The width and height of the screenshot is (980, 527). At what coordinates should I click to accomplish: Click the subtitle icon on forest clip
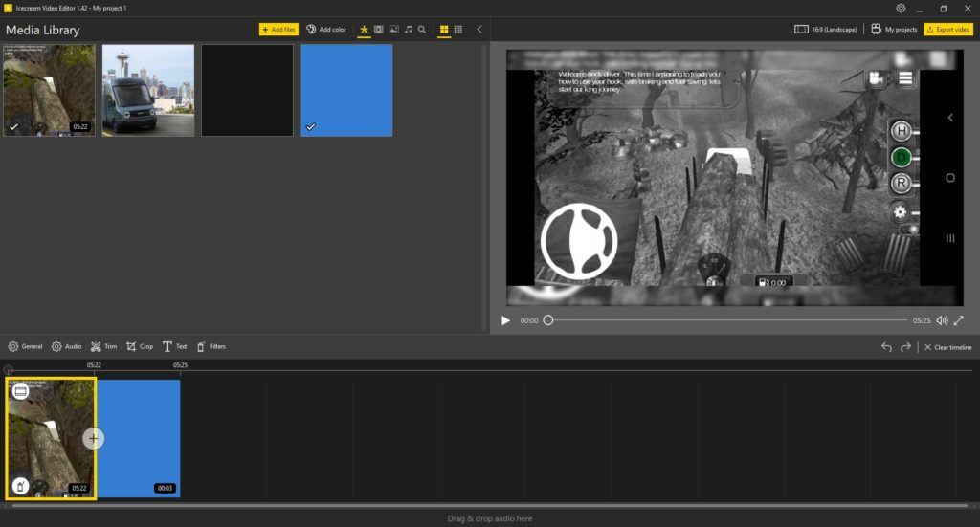coord(21,391)
